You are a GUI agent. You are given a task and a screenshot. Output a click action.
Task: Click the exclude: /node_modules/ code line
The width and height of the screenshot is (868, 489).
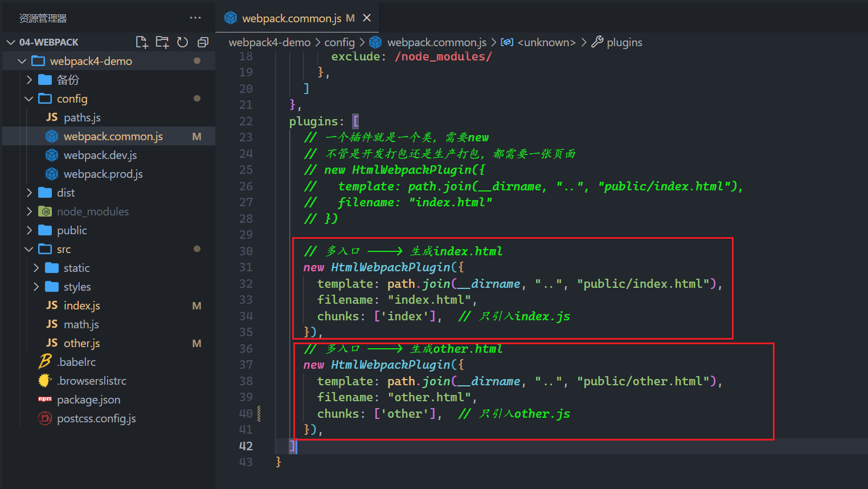[x=411, y=56]
